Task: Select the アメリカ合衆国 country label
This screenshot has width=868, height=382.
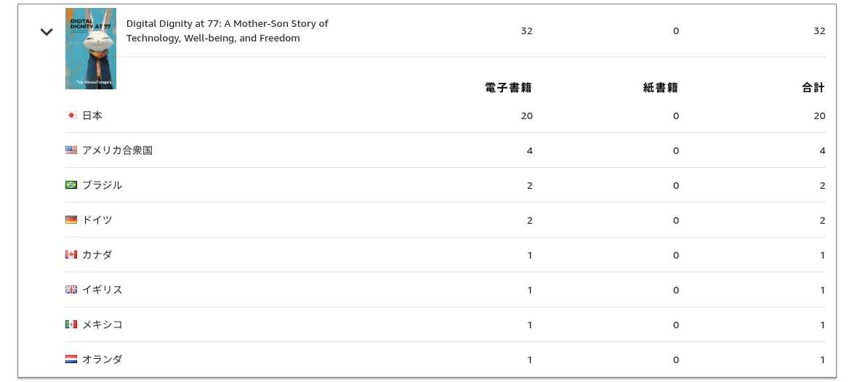Action: 117,150
